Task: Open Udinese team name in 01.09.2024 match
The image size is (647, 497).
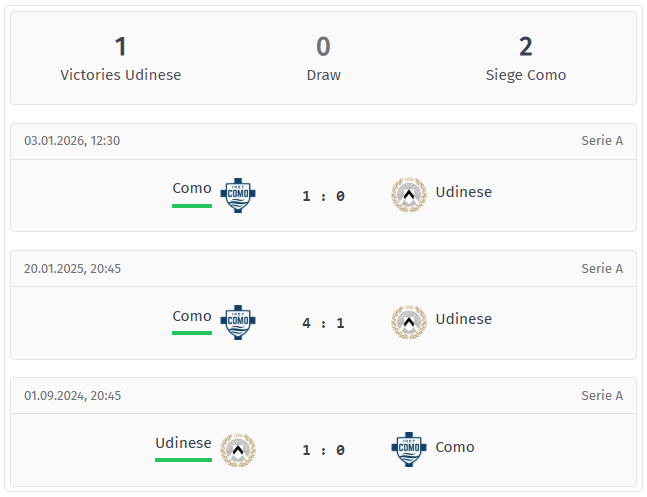Action: (x=183, y=443)
